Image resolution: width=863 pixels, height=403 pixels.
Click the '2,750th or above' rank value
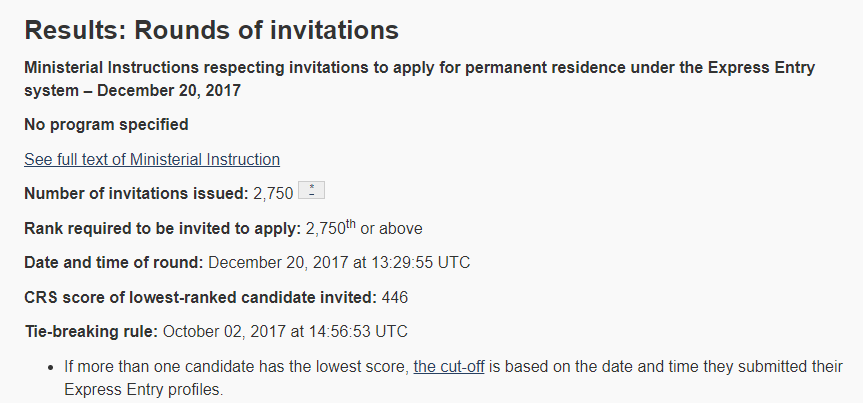pyautogui.click(x=364, y=228)
